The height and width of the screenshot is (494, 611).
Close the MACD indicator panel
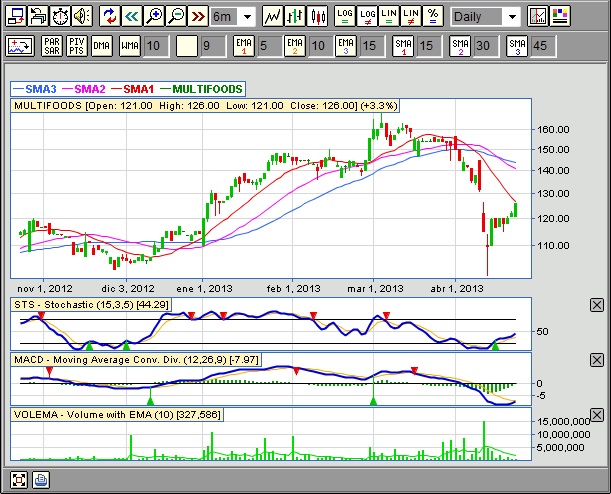597,358
